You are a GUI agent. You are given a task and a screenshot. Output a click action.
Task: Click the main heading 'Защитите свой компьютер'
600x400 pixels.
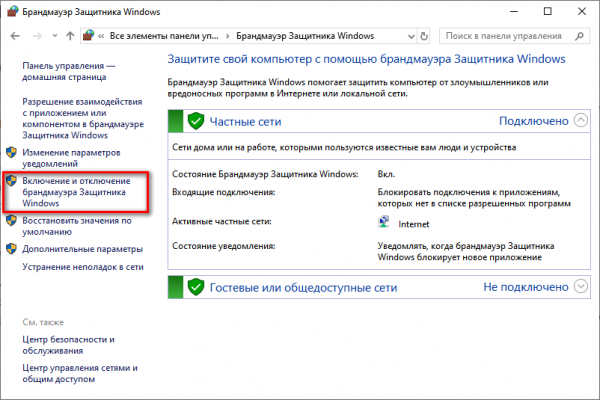point(366,59)
